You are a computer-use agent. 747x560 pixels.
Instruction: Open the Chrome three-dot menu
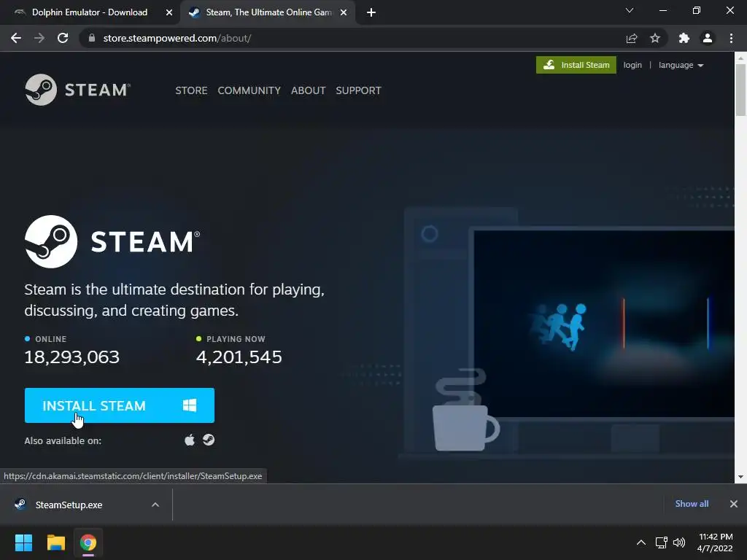pos(731,38)
